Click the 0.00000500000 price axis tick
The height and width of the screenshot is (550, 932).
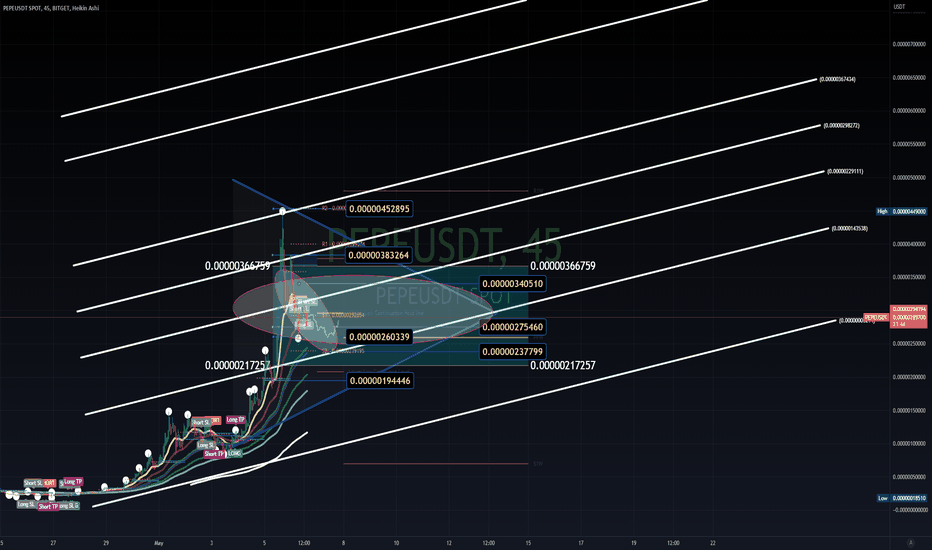point(909,177)
